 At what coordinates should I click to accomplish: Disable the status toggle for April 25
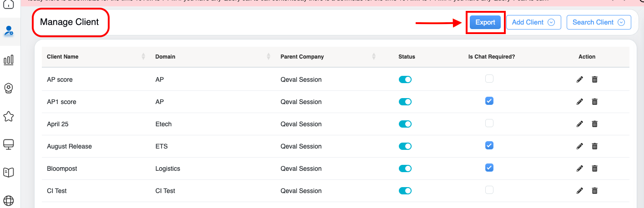tap(405, 124)
